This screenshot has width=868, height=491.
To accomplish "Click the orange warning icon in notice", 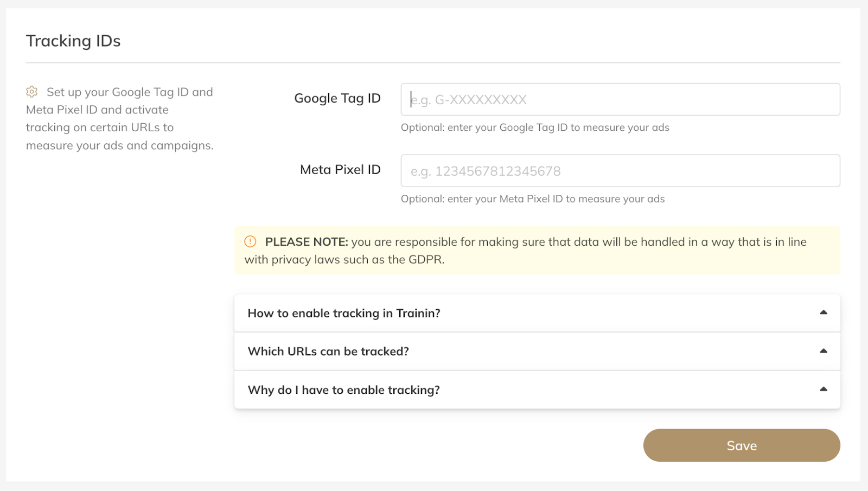I will click(250, 241).
